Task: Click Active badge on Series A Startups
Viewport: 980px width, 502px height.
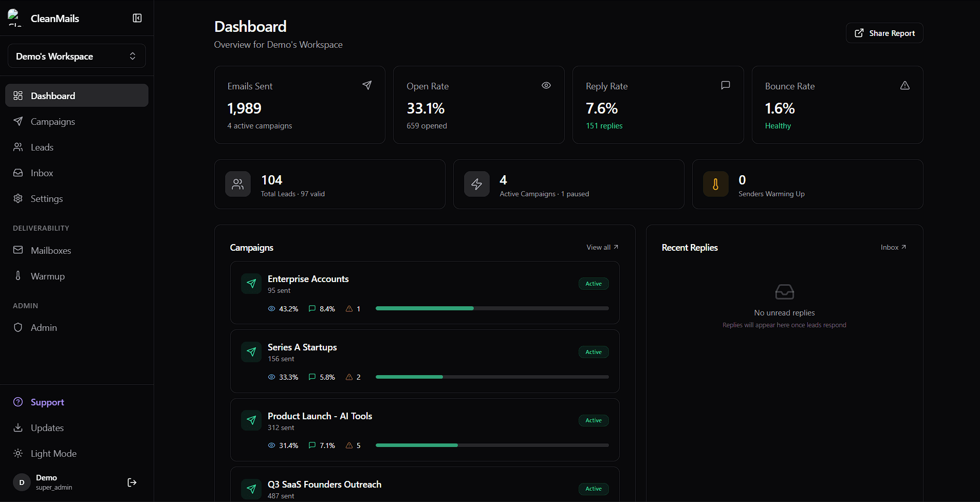Action: click(594, 352)
